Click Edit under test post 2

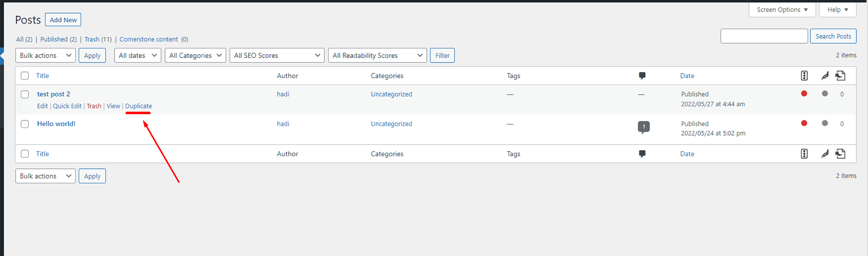(42, 106)
